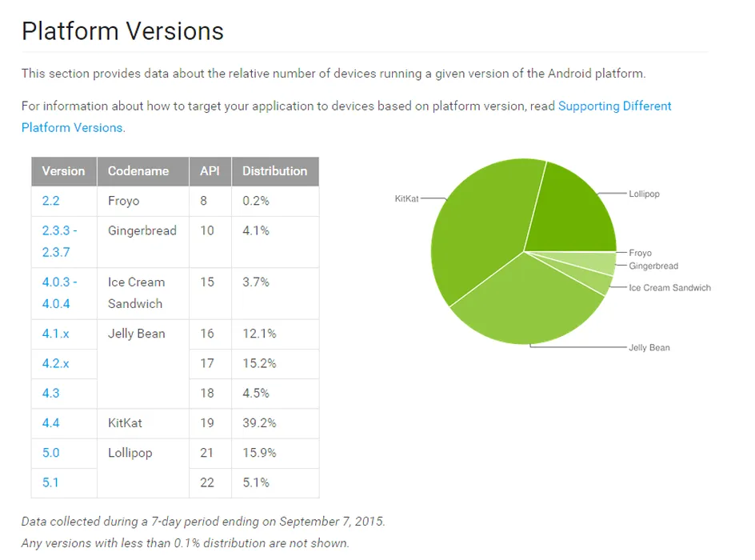Select the Jelly Bean pie chart slice
This screenshot has width=755, height=560.
pyautogui.click(x=525, y=308)
